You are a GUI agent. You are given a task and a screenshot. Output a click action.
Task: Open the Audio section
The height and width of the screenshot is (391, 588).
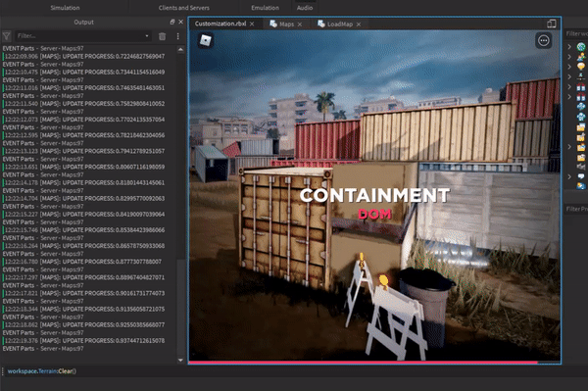pyautogui.click(x=305, y=8)
